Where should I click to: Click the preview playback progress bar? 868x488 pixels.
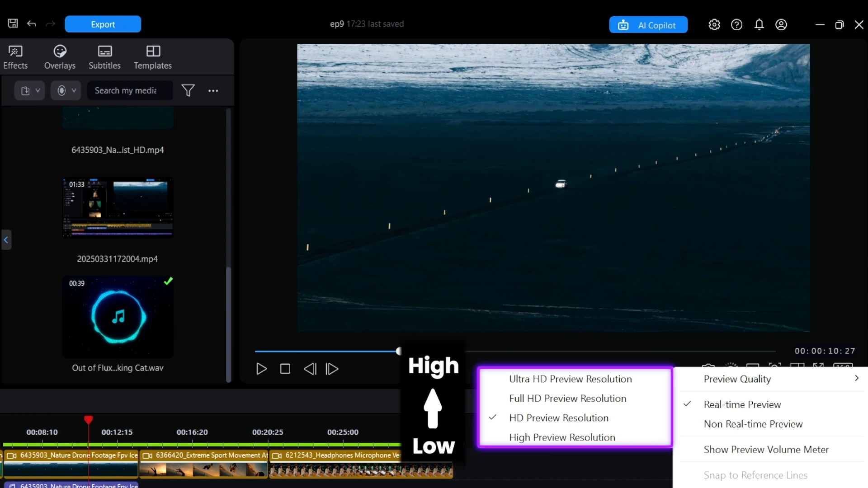click(515, 351)
